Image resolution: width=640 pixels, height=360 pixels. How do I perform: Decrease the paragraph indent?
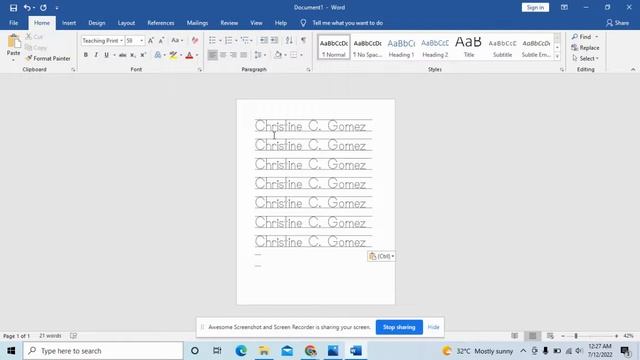(264, 40)
